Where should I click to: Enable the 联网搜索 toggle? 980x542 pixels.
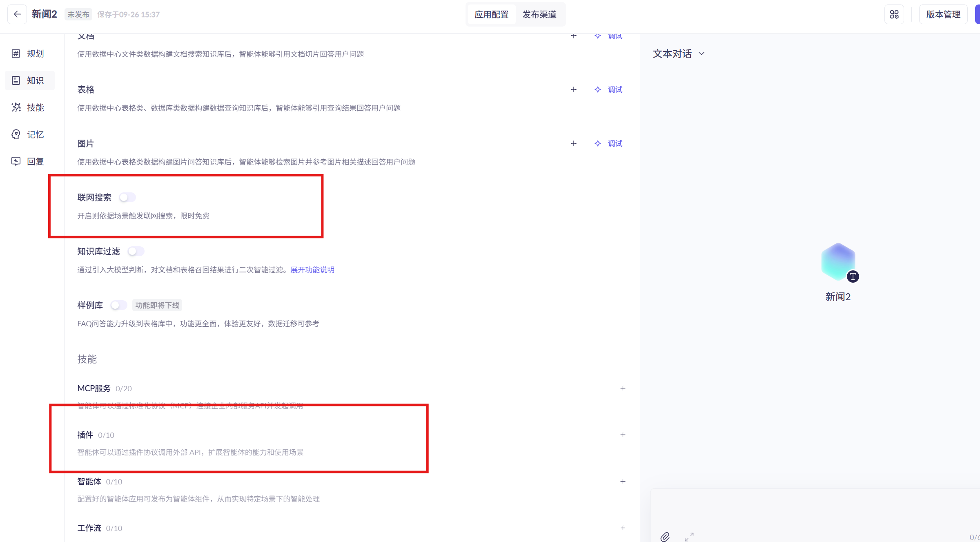click(127, 197)
